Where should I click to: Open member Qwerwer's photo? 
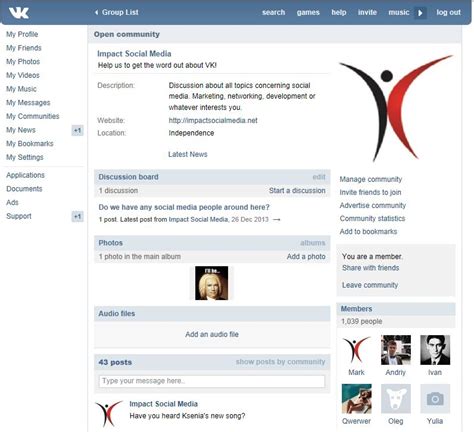pyautogui.click(x=356, y=399)
